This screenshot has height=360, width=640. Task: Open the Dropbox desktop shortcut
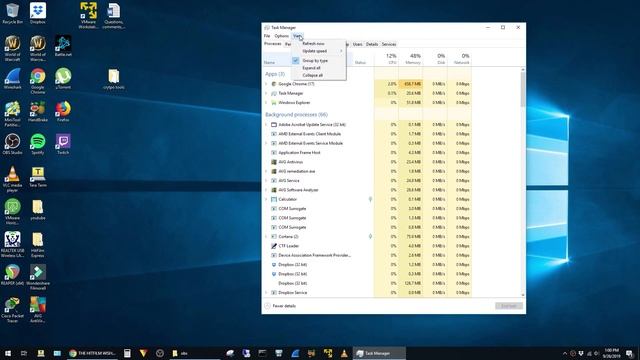pyautogui.click(x=38, y=13)
